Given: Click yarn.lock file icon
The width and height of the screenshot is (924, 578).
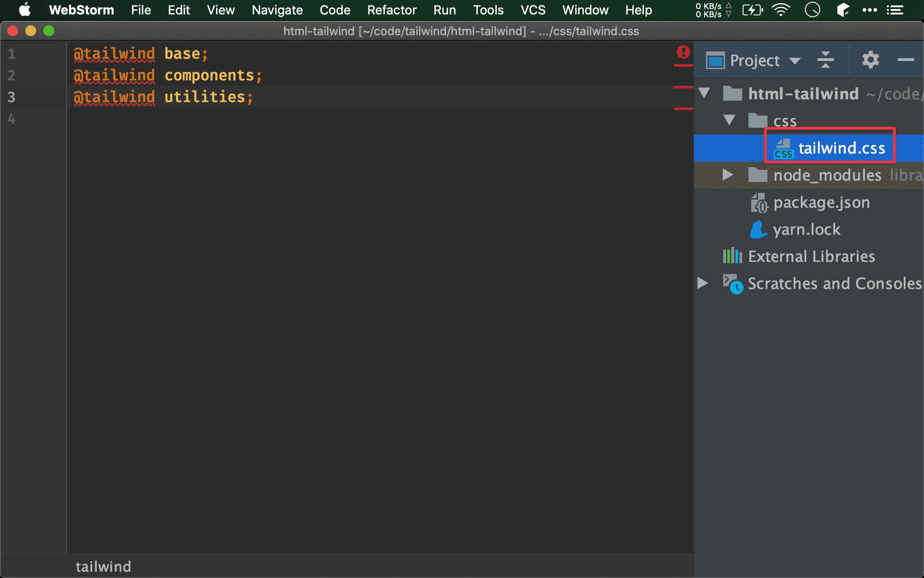Looking at the screenshot, I should 758,229.
